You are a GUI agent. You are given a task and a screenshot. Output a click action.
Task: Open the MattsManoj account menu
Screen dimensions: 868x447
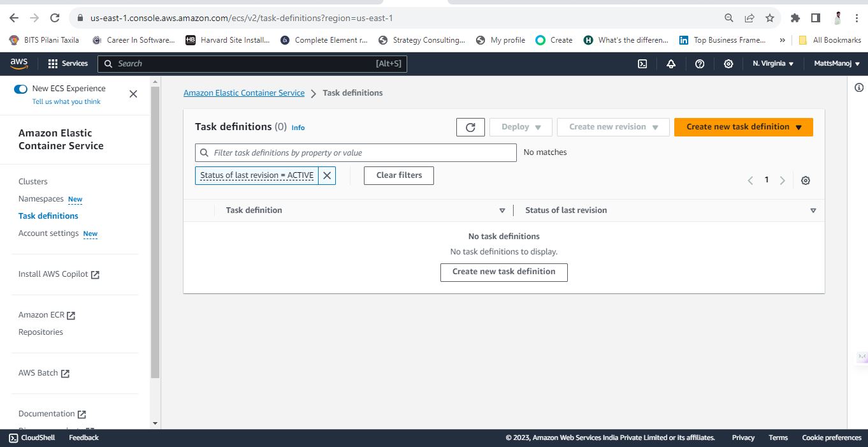[x=837, y=64]
